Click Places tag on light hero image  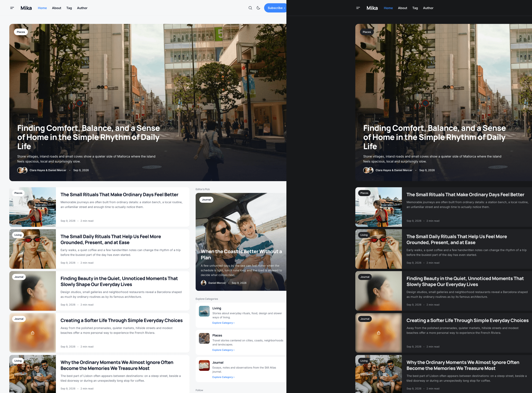click(21, 32)
